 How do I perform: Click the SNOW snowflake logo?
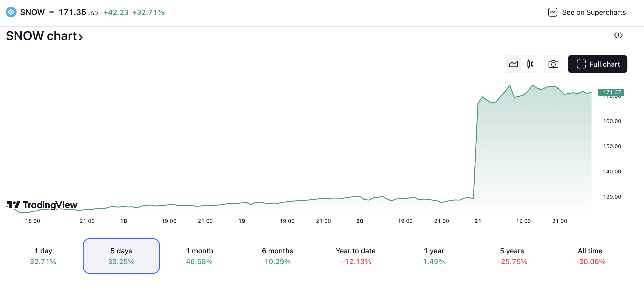(11, 12)
